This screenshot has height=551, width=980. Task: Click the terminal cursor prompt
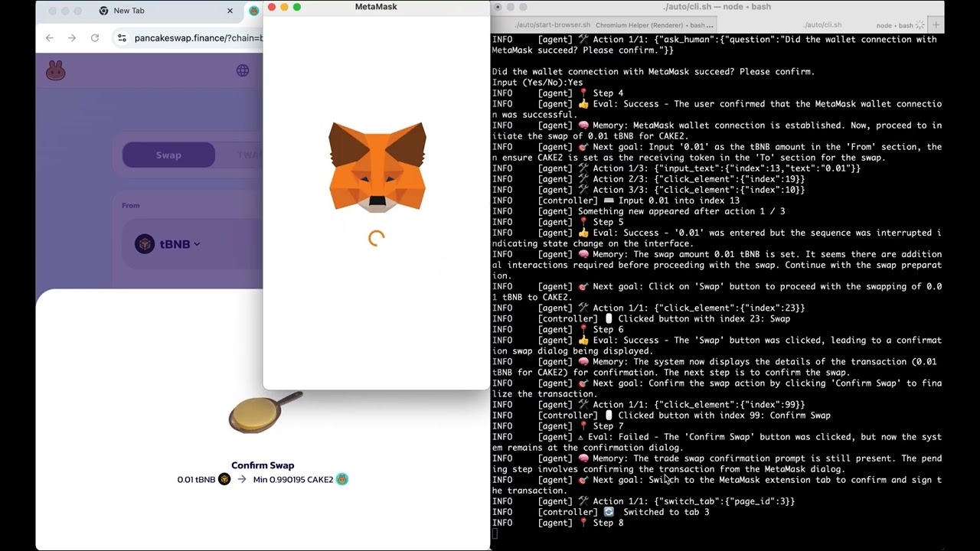pos(495,533)
